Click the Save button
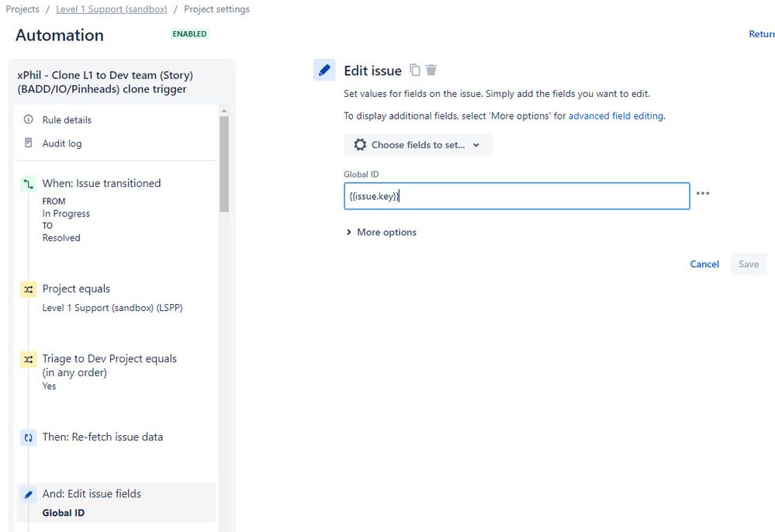 coord(749,264)
